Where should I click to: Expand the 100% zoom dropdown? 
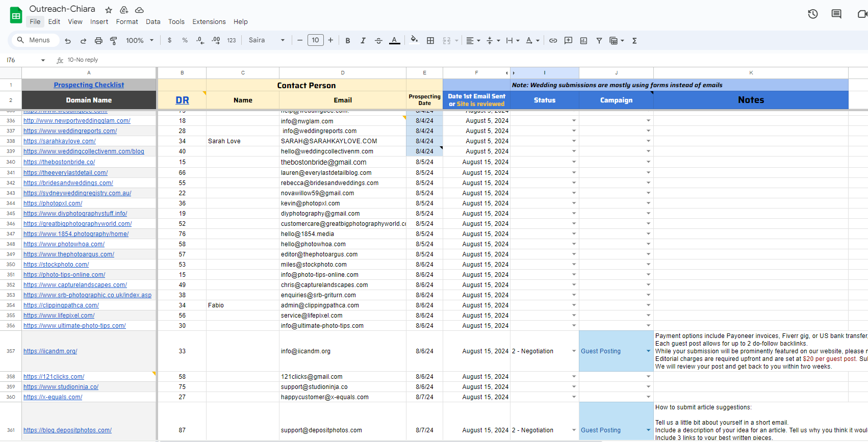140,41
